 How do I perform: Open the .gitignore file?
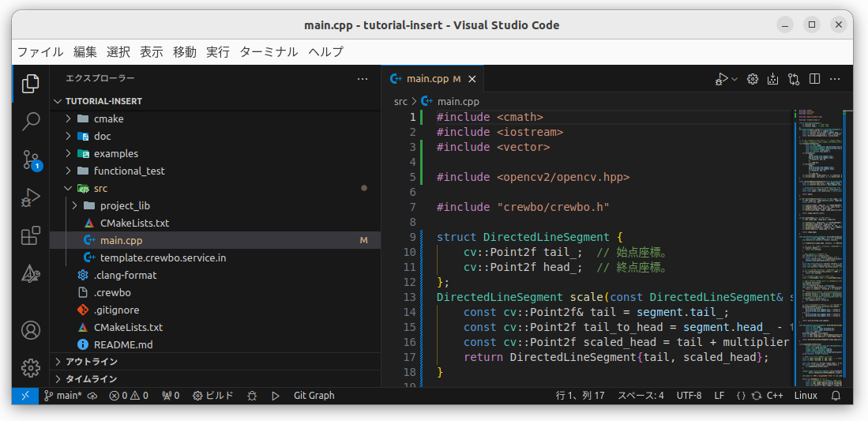click(216, 310)
